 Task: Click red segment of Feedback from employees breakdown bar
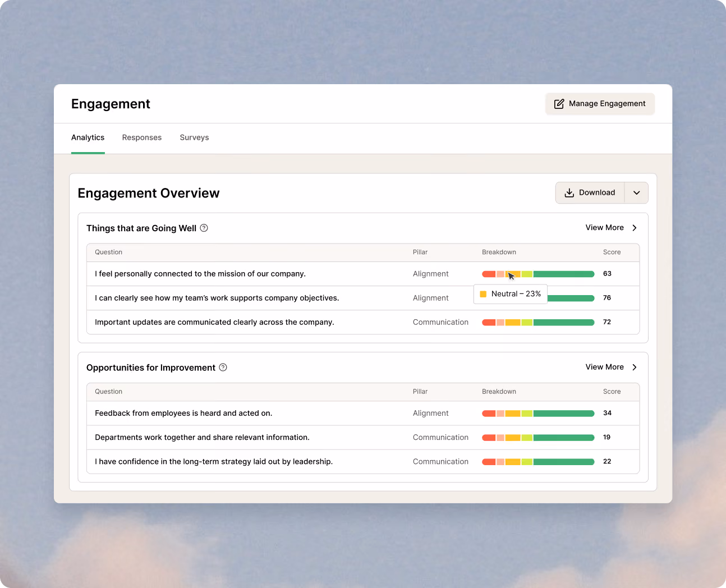(489, 414)
